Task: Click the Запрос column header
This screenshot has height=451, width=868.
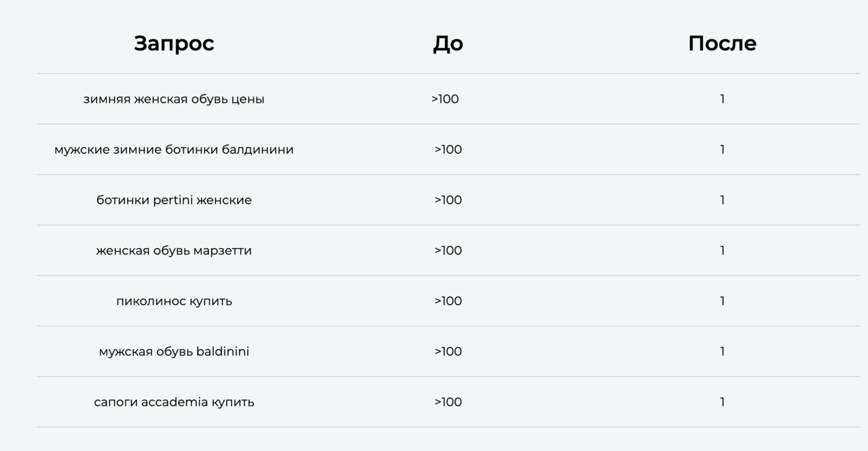Action: coord(174,43)
